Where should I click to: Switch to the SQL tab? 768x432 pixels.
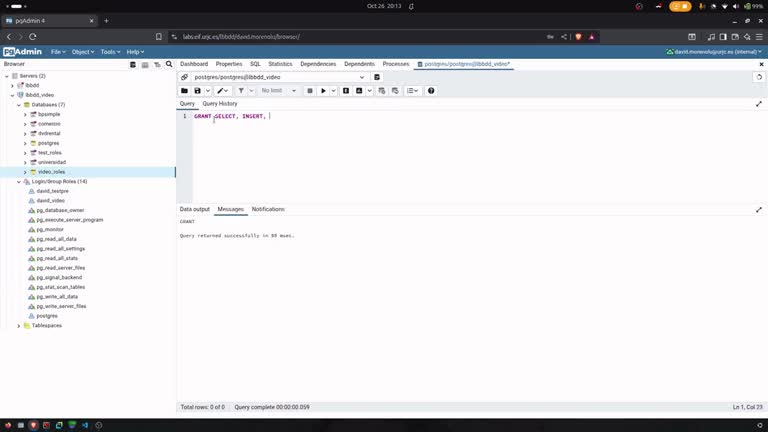pos(255,64)
